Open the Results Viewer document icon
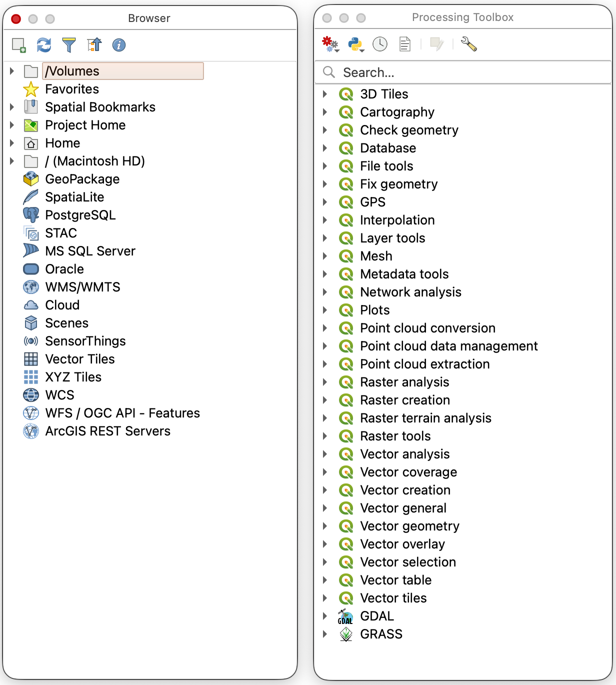Viewport: 616px width, 685px height. [405, 44]
